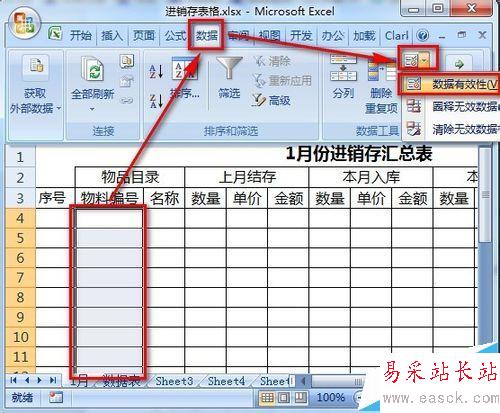
Task: Click the vertical scrollbar thumb
Action: 485,195
